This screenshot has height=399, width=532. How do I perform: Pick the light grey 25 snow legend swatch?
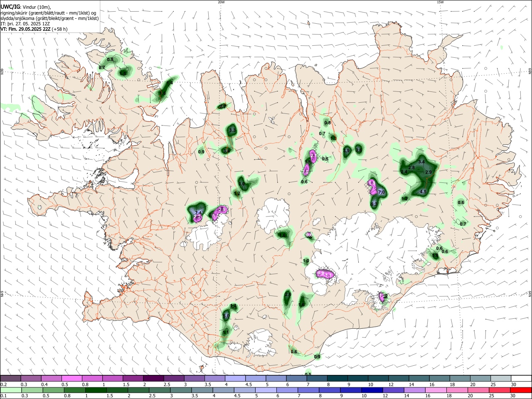click(500, 379)
